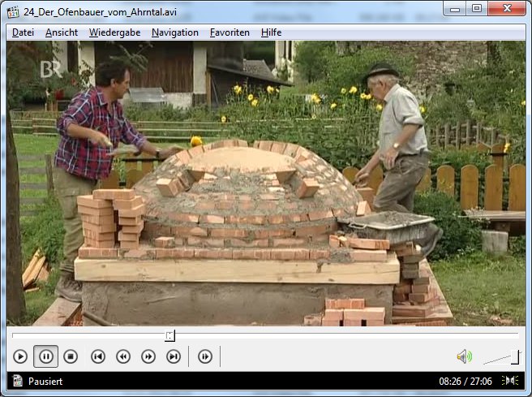Click the rewind (decrease speed) button
532x397 pixels.
(123, 356)
